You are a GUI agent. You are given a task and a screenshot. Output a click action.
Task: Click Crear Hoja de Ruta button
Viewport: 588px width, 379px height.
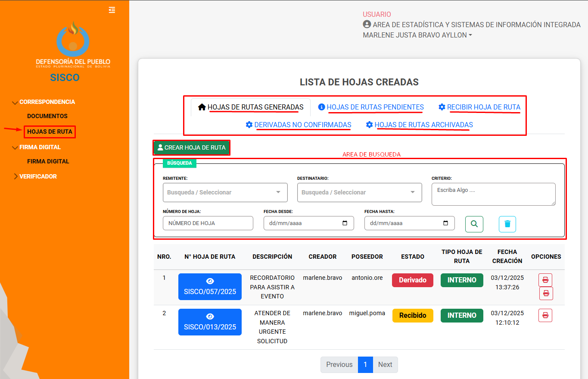pos(192,147)
